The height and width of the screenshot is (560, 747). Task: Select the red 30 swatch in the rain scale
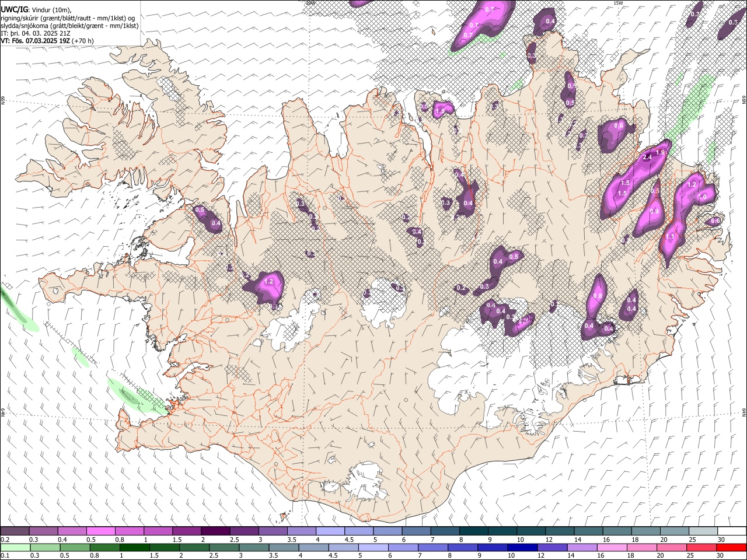pos(731,547)
